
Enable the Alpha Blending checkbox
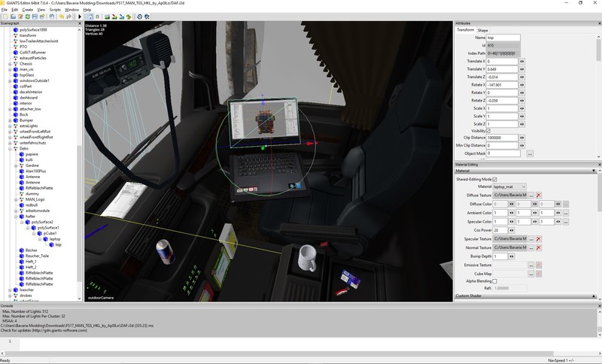coord(495,281)
